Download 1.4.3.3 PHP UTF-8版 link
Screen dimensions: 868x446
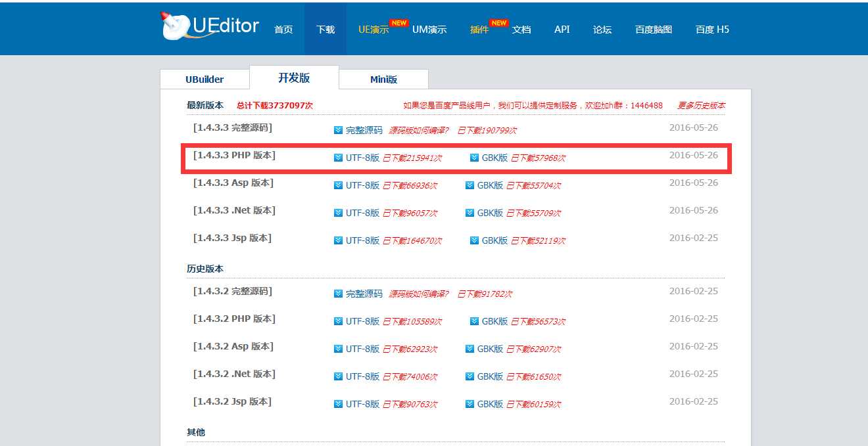click(362, 158)
